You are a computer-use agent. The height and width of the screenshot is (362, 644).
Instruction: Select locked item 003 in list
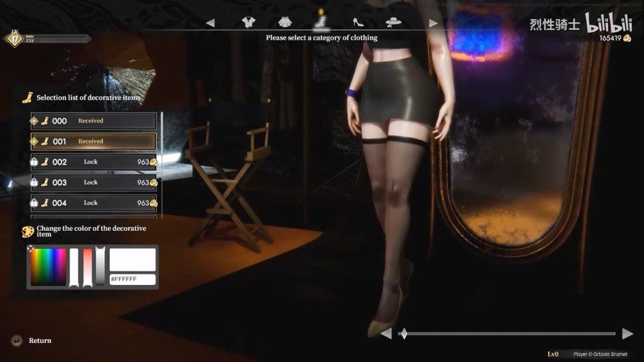click(x=94, y=182)
